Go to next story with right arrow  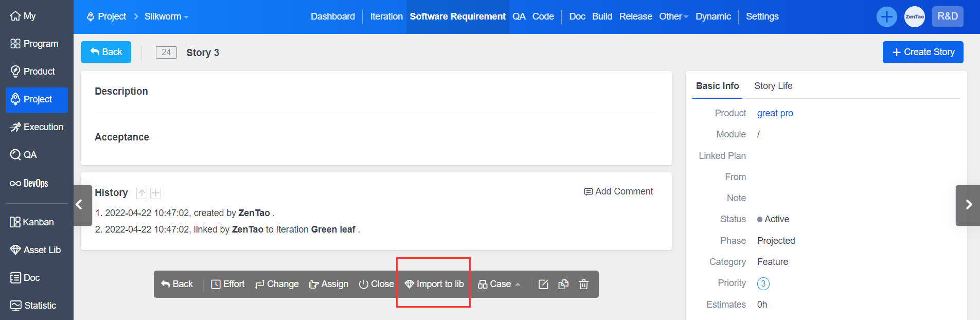[x=968, y=205]
